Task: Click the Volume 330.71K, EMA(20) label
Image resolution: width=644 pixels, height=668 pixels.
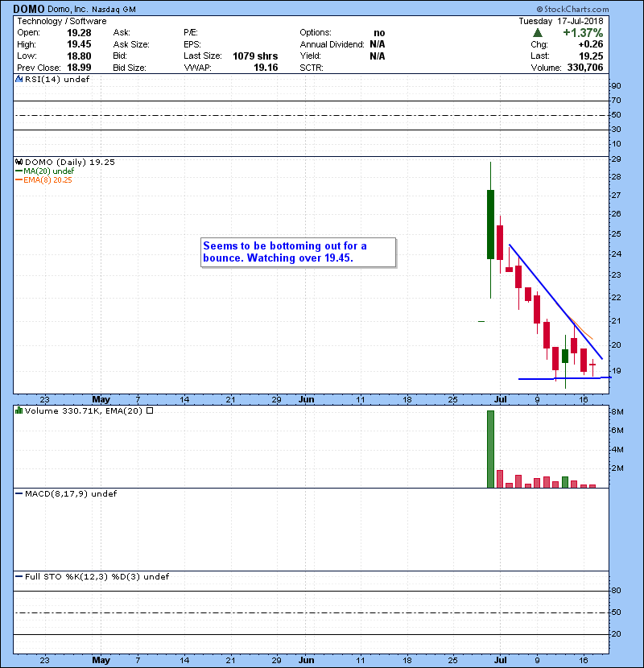Action: coord(84,411)
